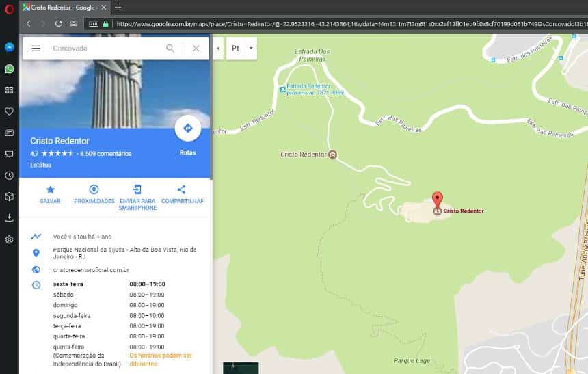Click 'Você visitou há 1 ano' timeline entry
The width and height of the screenshot is (588, 374).
click(82, 237)
